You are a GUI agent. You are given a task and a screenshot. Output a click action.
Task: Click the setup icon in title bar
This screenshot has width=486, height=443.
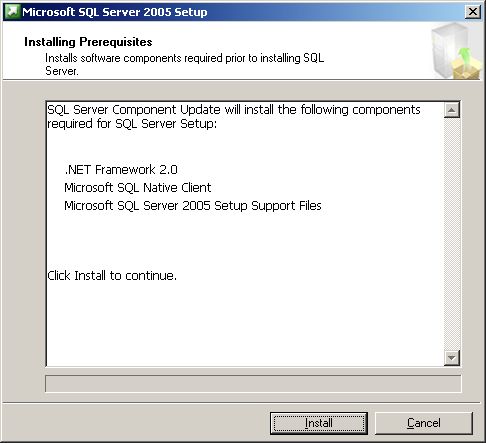[x=12, y=12]
